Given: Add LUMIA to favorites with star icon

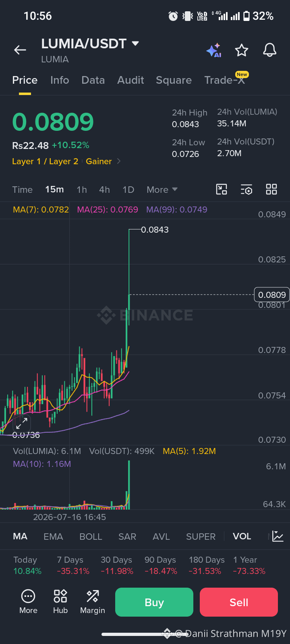Looking at the screenshot, I should [x=242, y=50].
